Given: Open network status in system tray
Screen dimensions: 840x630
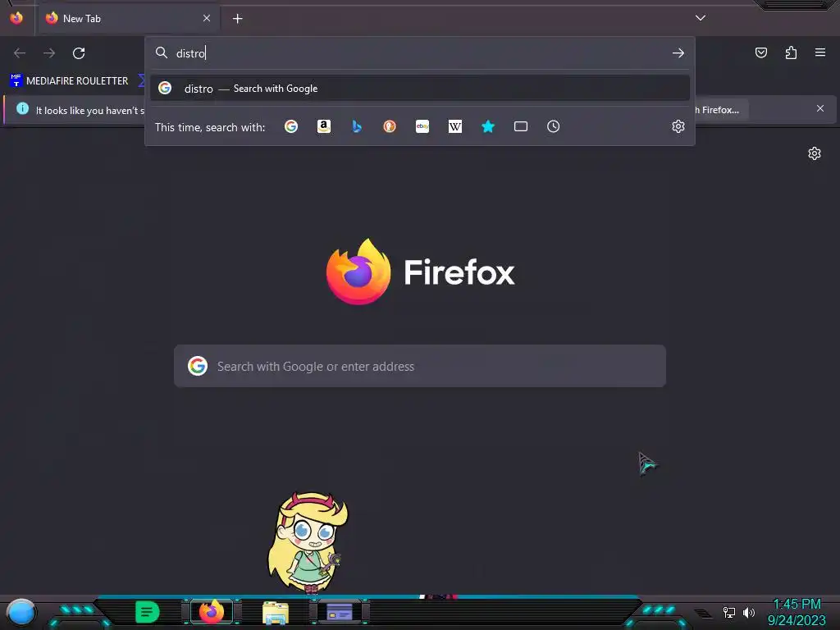Looking at the screenshot, I should pyautogui.click(x=728, y=612).
